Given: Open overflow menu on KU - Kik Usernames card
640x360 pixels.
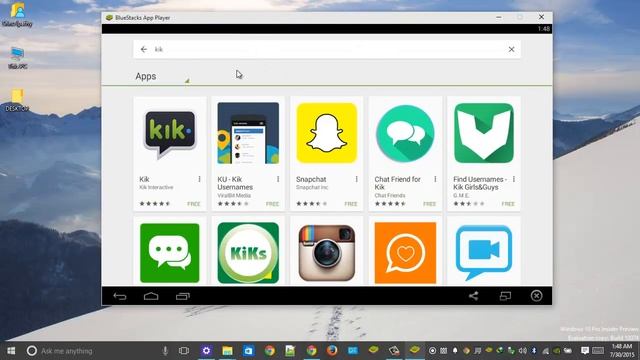Looking at the screenshot, I should click(x=278, y=179).
